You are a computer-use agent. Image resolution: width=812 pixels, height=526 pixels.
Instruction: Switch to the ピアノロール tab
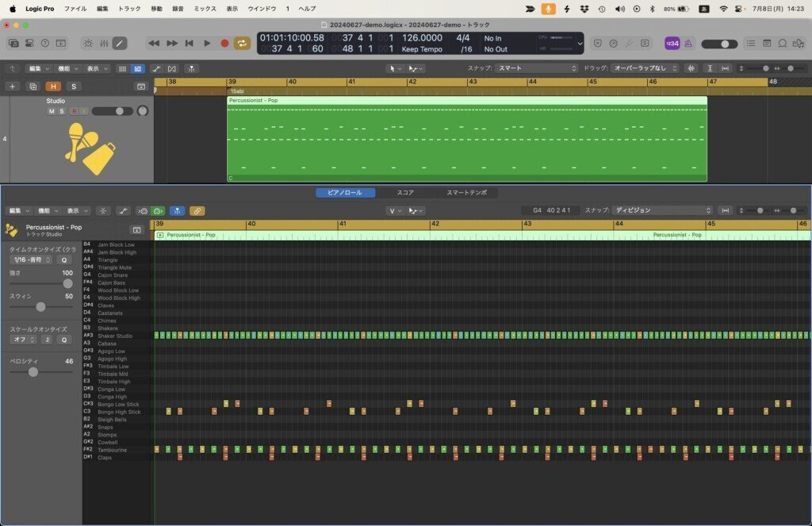[x=345, y=193]
